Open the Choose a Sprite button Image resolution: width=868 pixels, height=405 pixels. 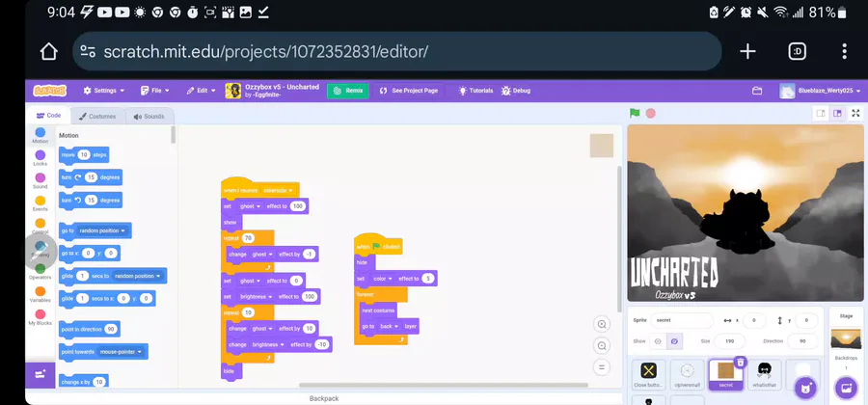coord(805,388)
